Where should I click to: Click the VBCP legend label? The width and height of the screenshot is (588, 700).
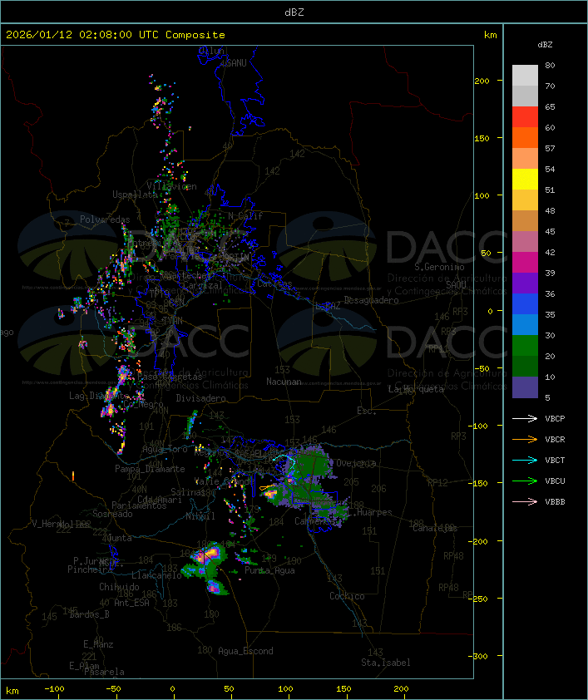point(555,418)
